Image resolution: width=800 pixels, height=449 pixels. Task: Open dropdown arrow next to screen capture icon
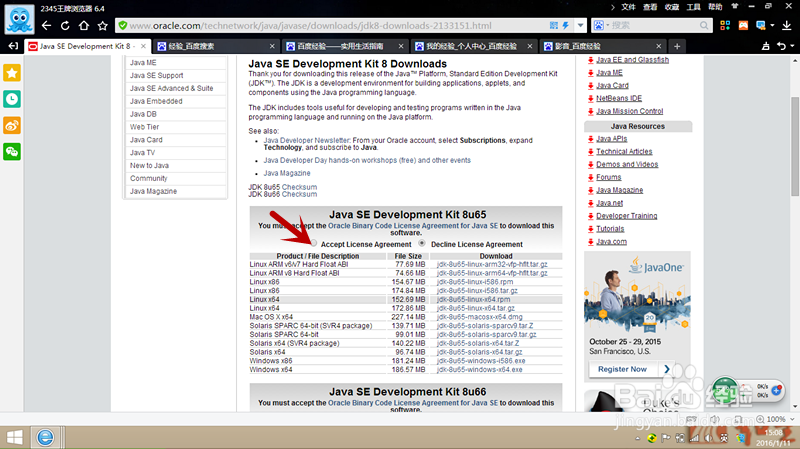point(772,25)
